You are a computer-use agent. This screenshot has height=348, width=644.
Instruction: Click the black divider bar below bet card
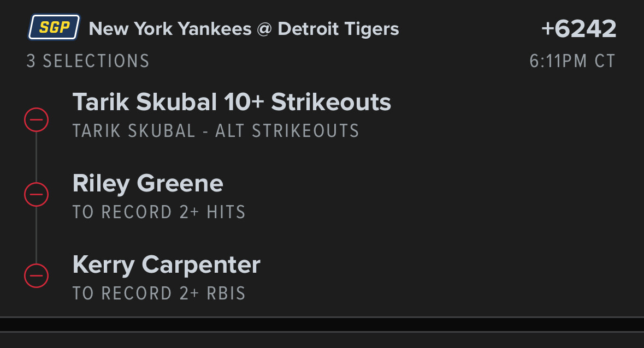322,324
